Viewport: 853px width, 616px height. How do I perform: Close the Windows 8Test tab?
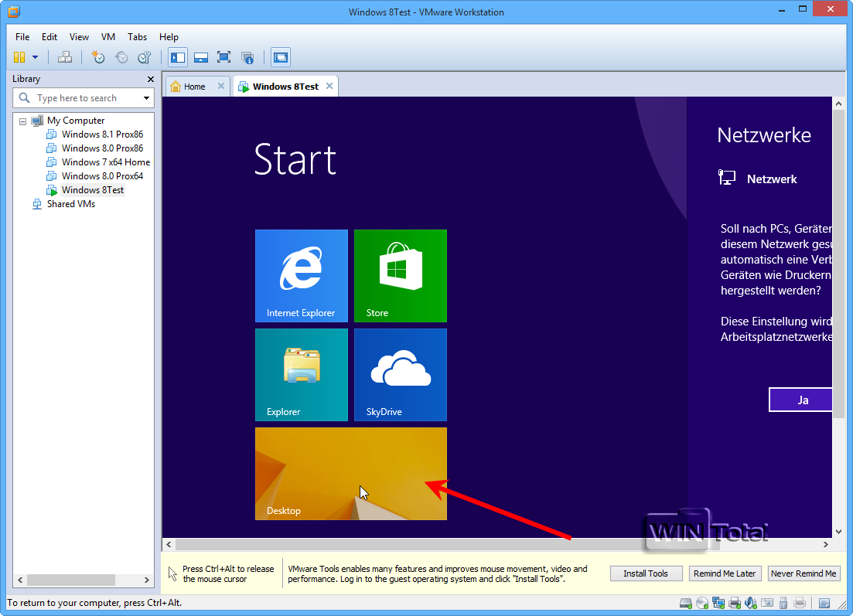point(329,86)
